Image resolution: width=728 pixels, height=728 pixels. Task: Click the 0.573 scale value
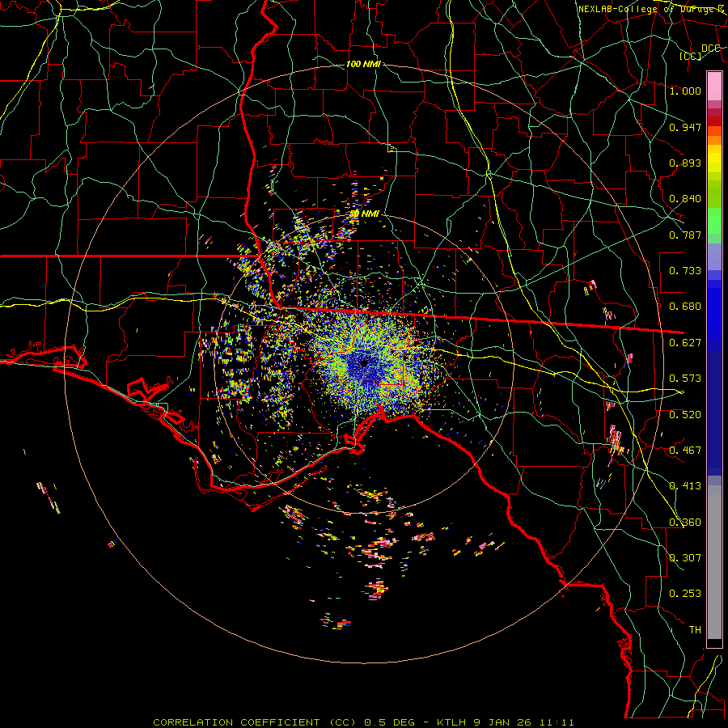[x=685, y=379]
